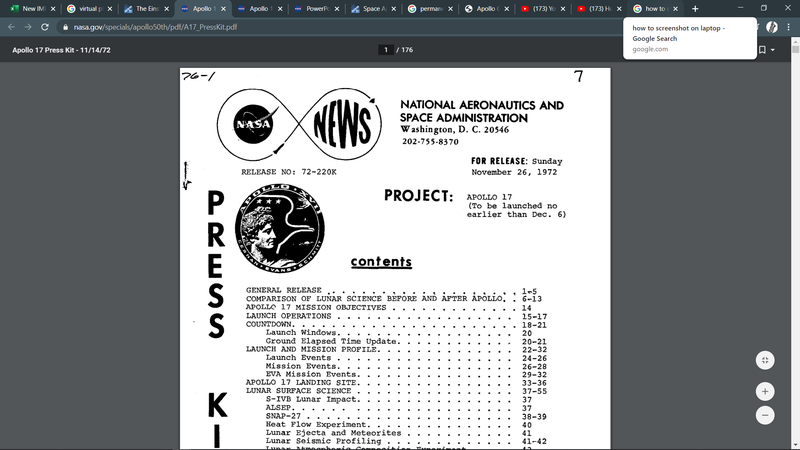Close the 'perman' Google search tab
This screenshot has height=450, width=800.
tap(450, 9)
